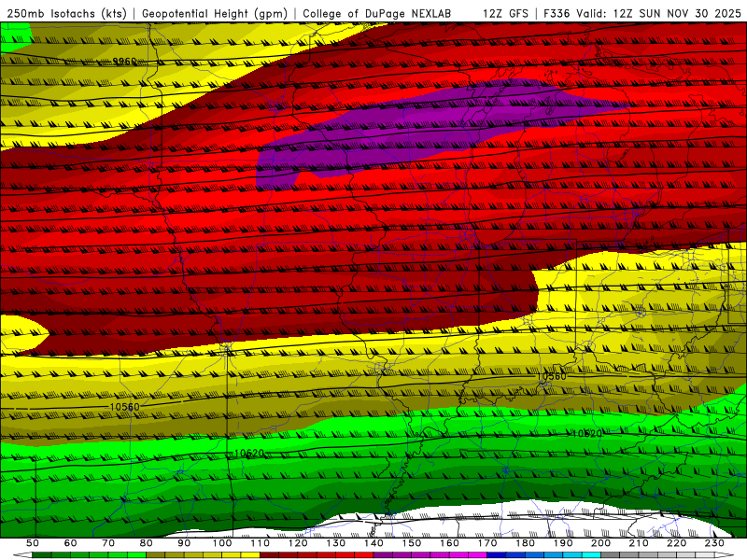Click the 50 value on the color scale
This screenshot has width=747, height=560.
(x=33, y=543)
